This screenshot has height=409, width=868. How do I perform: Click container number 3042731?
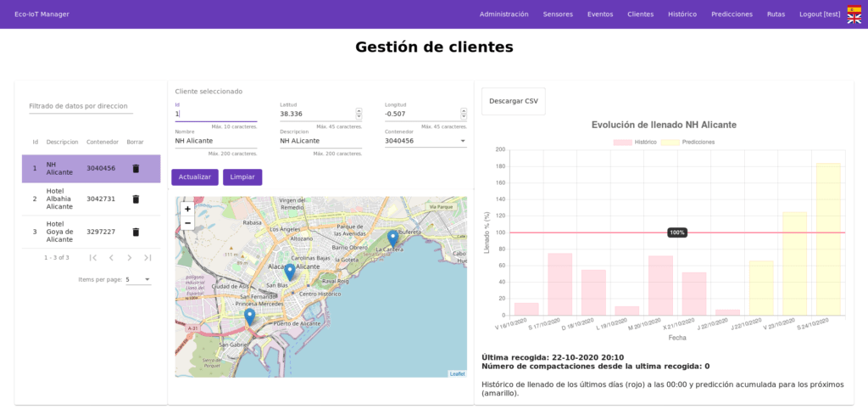point(101,199)
